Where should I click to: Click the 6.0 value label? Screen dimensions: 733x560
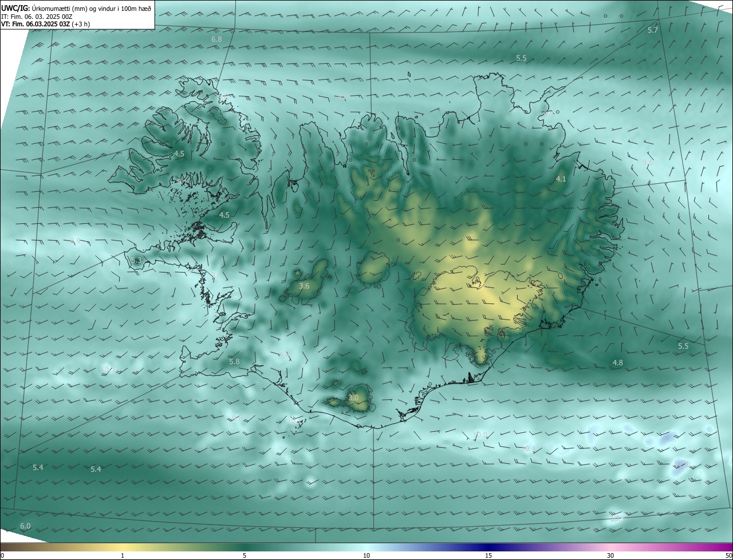25,526
